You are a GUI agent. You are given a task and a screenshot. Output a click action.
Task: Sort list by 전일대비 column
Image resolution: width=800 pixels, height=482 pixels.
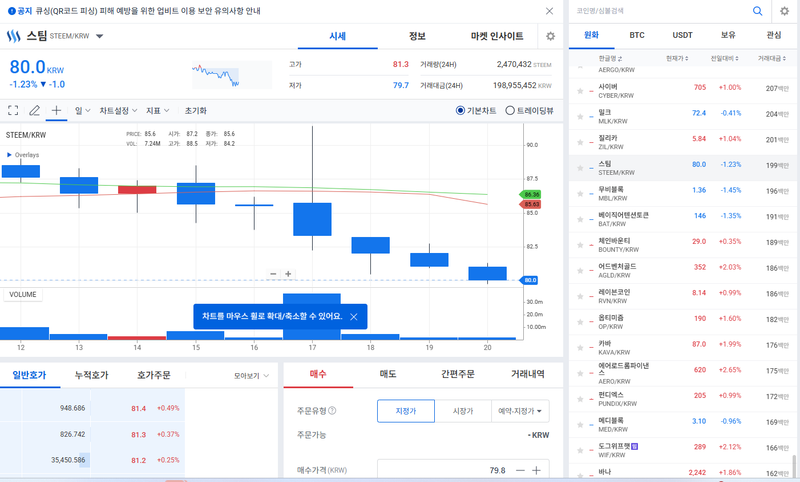pos(724,59)
